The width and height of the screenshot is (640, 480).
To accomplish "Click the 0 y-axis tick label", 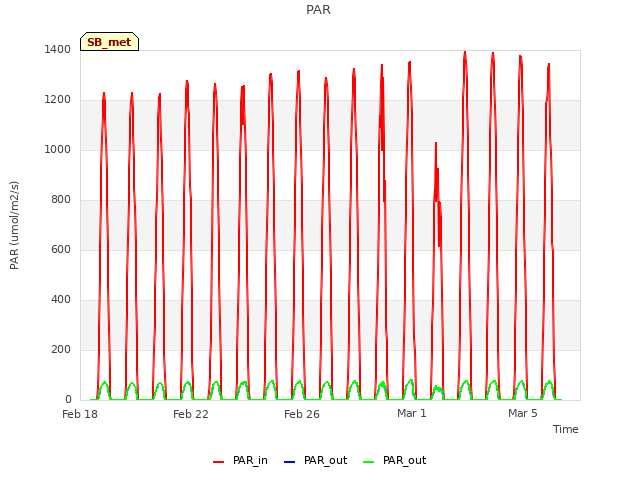I will [x=68, y=400].
